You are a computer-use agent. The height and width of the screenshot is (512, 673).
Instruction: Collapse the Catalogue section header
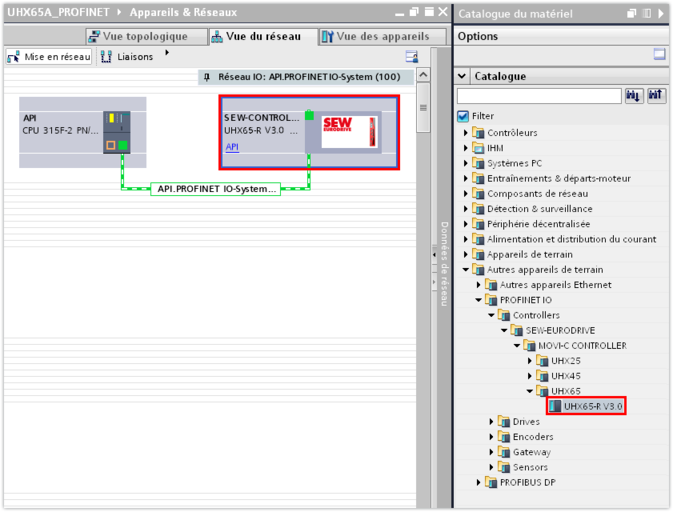(462, 76)
